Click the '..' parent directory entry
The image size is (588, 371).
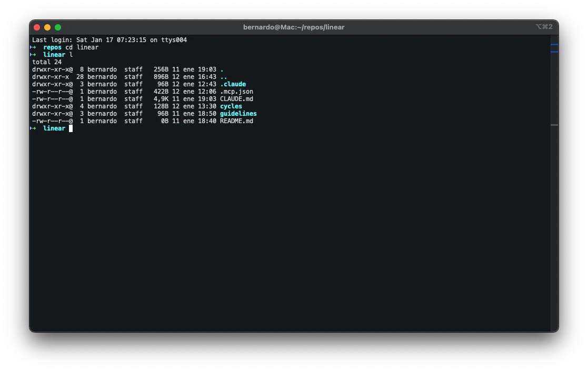tap(223, 77)
